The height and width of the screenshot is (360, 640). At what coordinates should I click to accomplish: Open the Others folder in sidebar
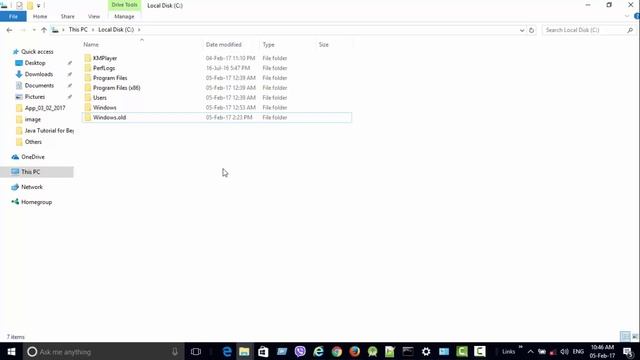click(x=33, y=142)
